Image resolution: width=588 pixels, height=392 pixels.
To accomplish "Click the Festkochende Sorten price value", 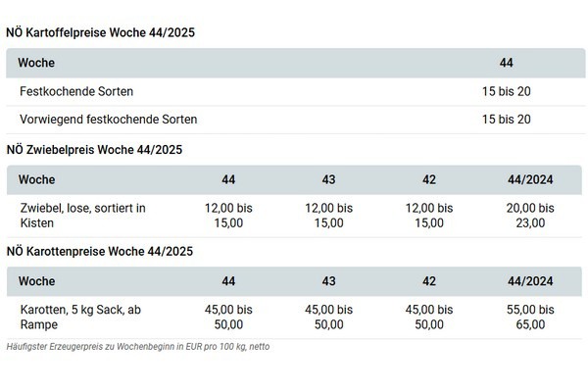I will [506, 91].
